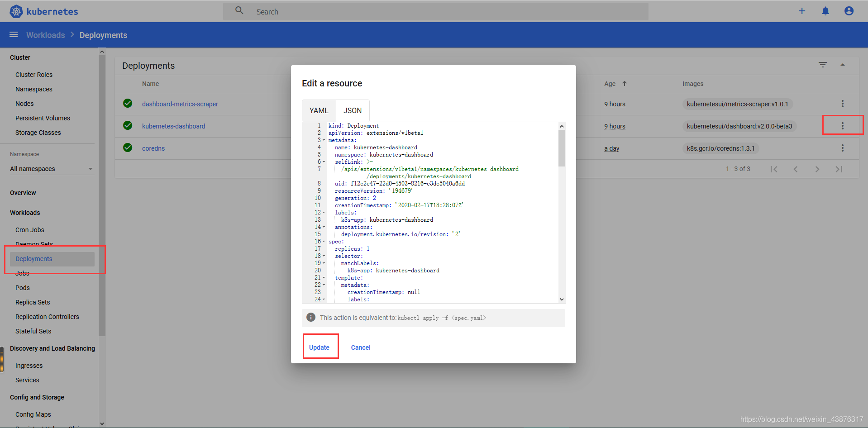Screen dimensions: 868x428
Task: Switch to the YAML tab
Action: [319, 110]
